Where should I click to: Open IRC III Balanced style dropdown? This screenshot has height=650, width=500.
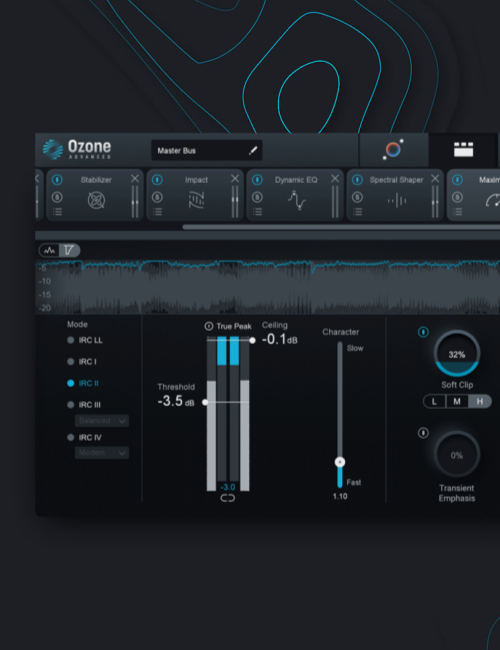tap(102, 421)
